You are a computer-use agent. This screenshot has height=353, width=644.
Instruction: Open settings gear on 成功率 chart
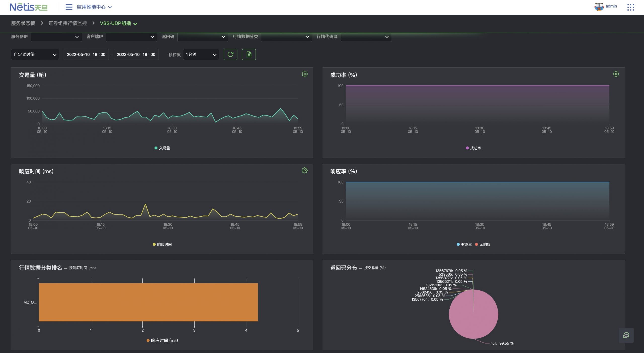coord(616,74)
